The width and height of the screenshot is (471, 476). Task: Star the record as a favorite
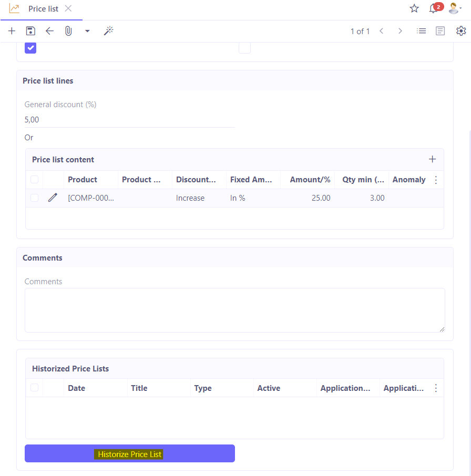(x=414, y=8)
